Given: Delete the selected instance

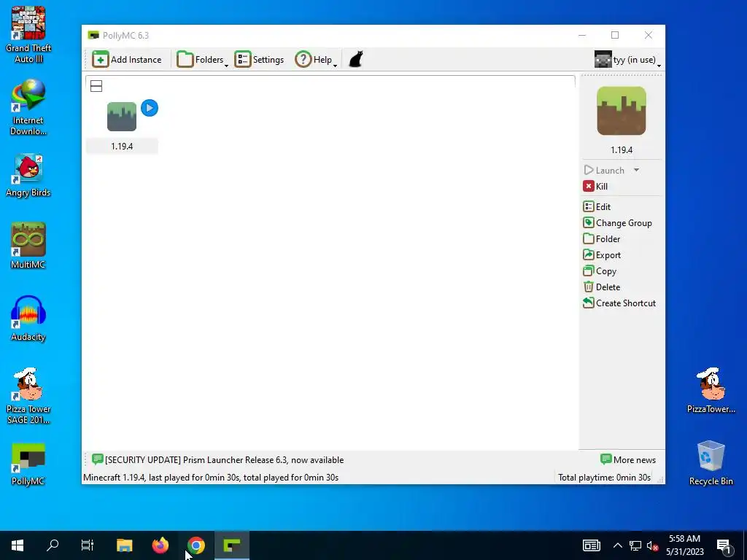Looking at the screenshot, I should click(602, 287).
